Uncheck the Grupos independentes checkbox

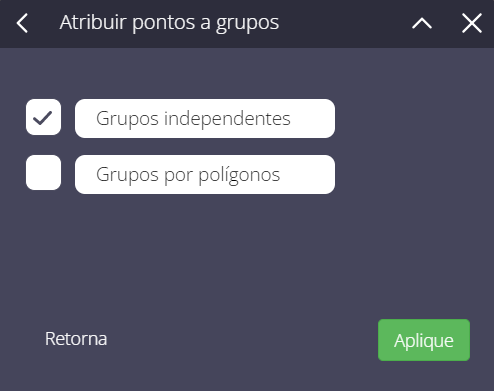click(x=43, y=117)
